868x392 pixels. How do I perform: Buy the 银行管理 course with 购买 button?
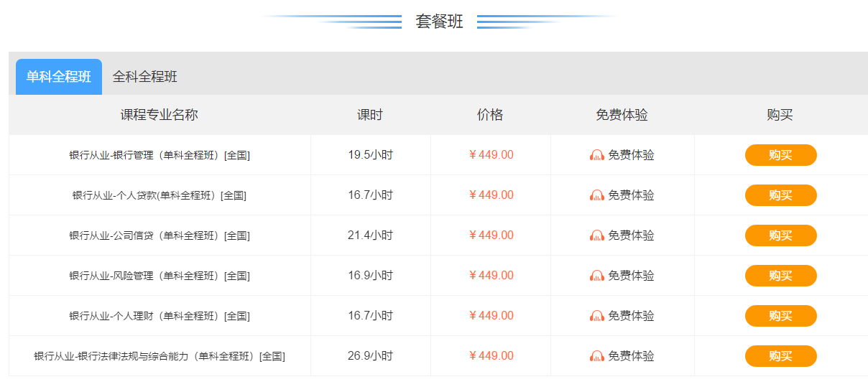tap(780, 155)
